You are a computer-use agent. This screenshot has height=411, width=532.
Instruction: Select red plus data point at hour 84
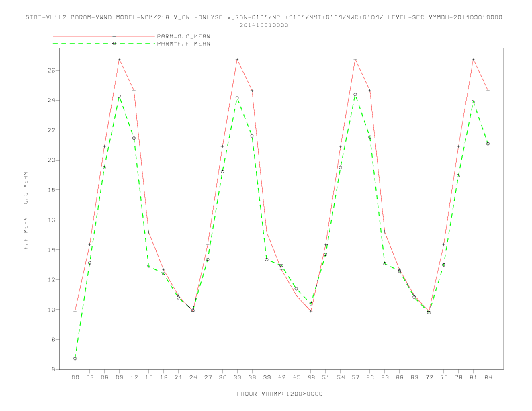pos(488,90)
